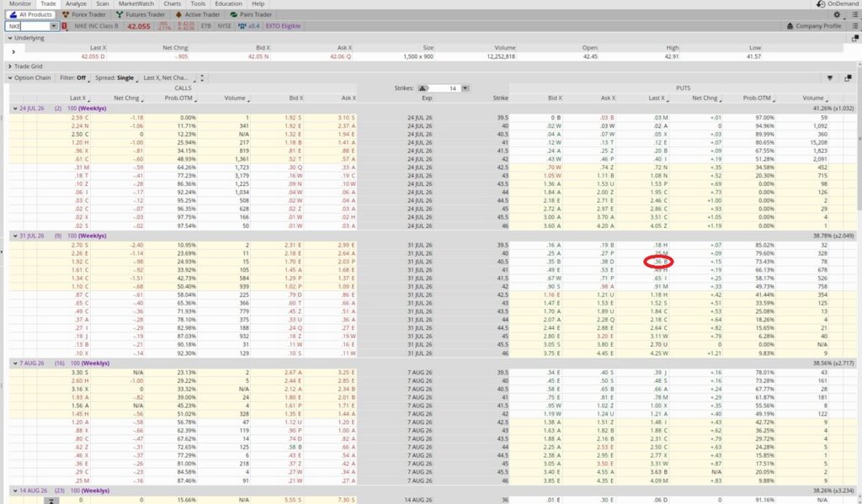Open the gear settings icon in the Trade toolbar

pos(837,15)
